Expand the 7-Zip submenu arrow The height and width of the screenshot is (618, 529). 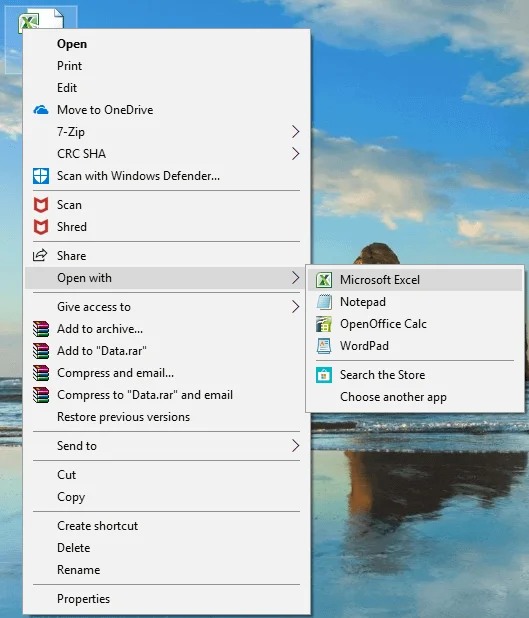(x=296, y=132)
